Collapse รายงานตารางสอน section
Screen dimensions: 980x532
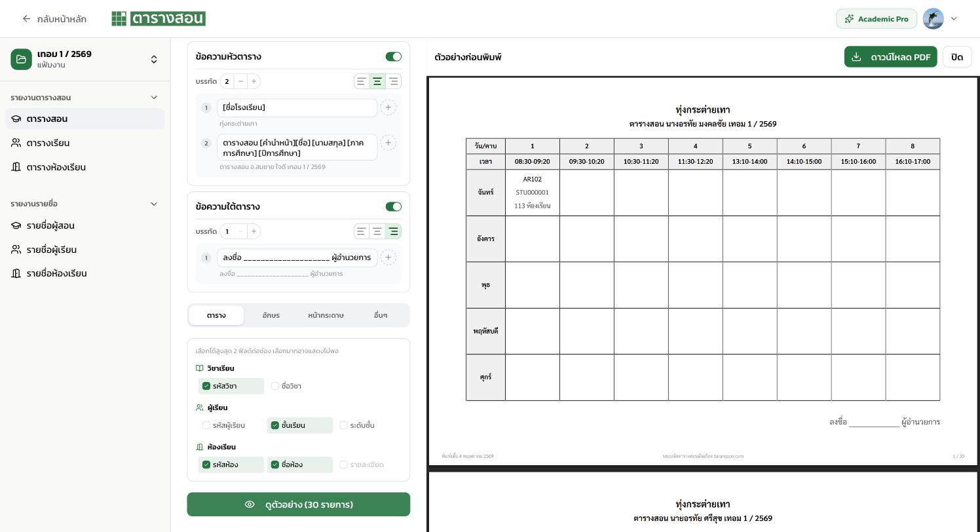pyautogui.click(x=154, y=98)
